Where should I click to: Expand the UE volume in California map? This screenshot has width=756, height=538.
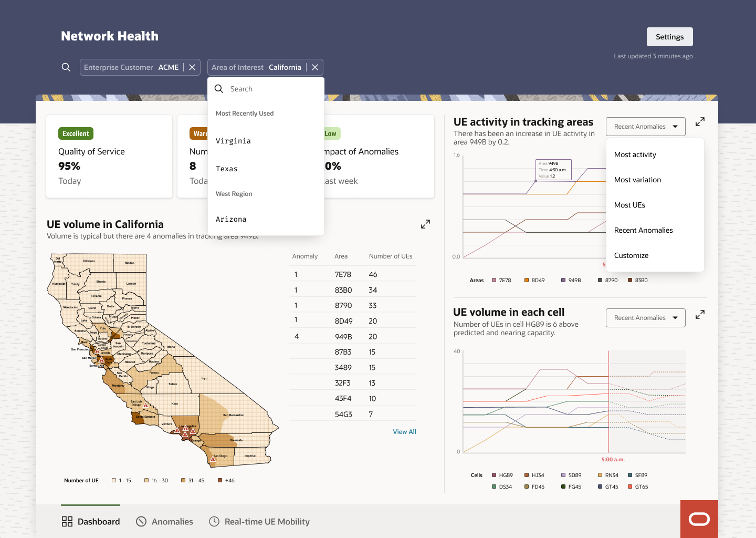(425, 224)
